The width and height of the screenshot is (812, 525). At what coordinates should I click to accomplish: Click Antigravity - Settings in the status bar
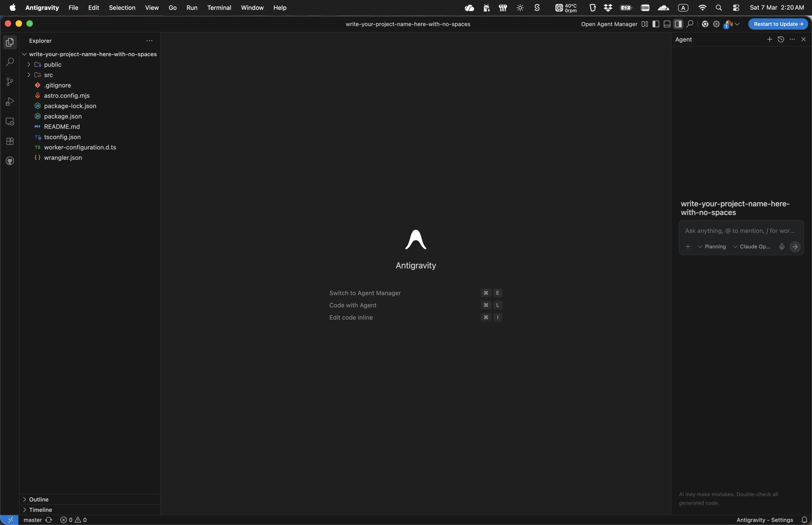pyautogui.click(x=765, y=520)
